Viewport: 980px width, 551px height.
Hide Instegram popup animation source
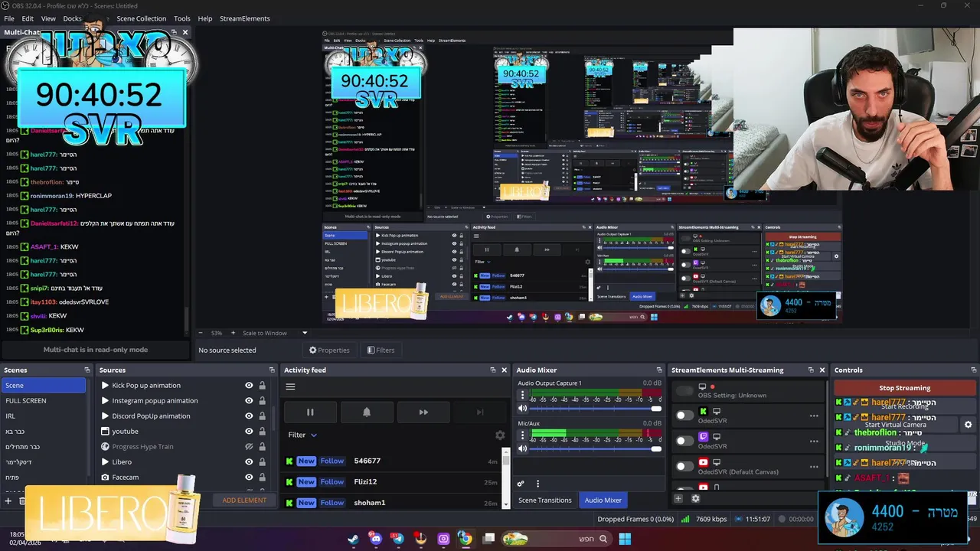tap(249, 401)
